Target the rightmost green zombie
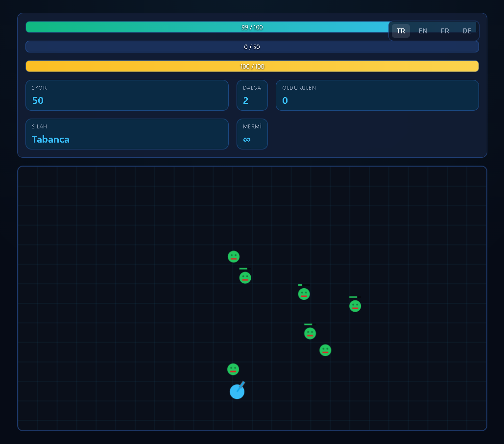 (355, 306)
